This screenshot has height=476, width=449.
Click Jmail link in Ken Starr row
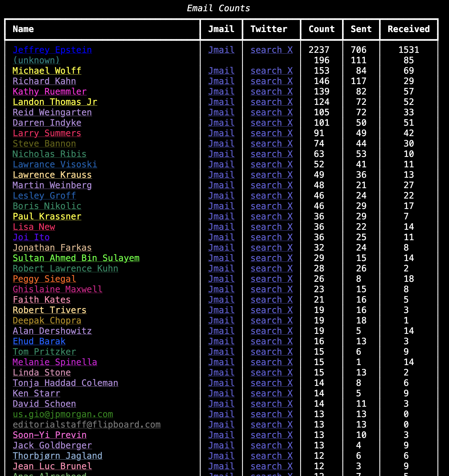[x=221, y=393]
